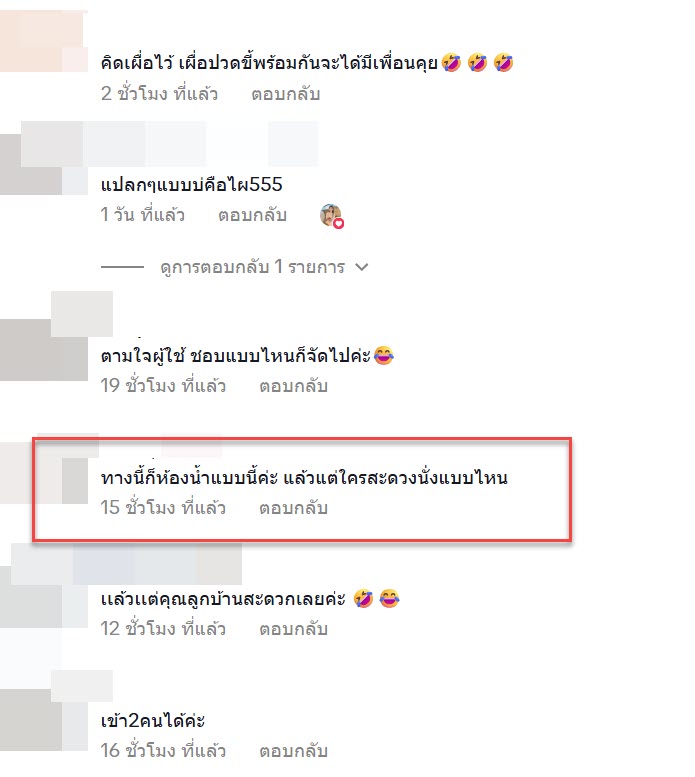
Task: Reply to the คิดเผื่อไว้ comment
Action: 285,94
